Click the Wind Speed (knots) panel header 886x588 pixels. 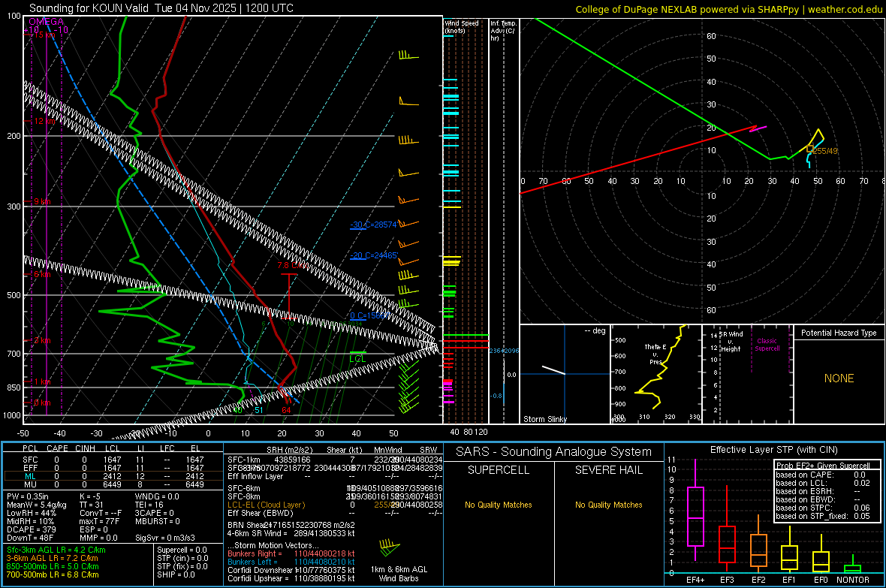[462, 26]
